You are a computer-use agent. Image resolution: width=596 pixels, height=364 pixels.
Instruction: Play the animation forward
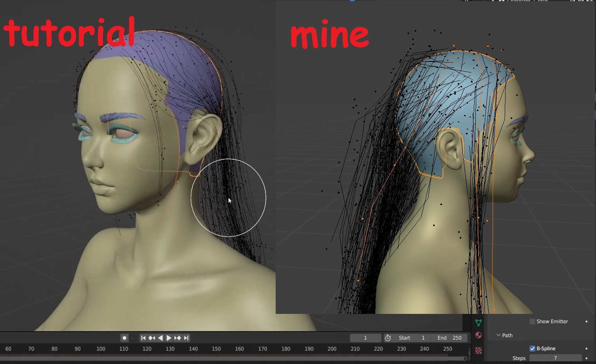pyautogui.click(x=169, y=338)
